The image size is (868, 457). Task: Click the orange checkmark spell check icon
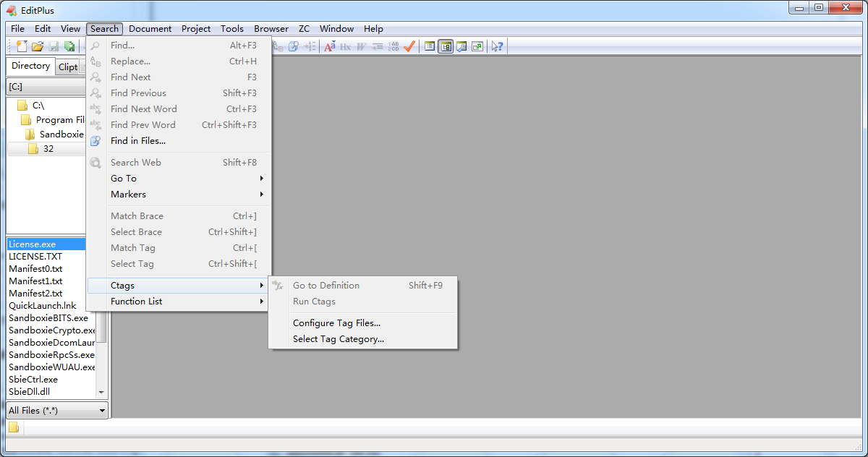click(409, 46)
